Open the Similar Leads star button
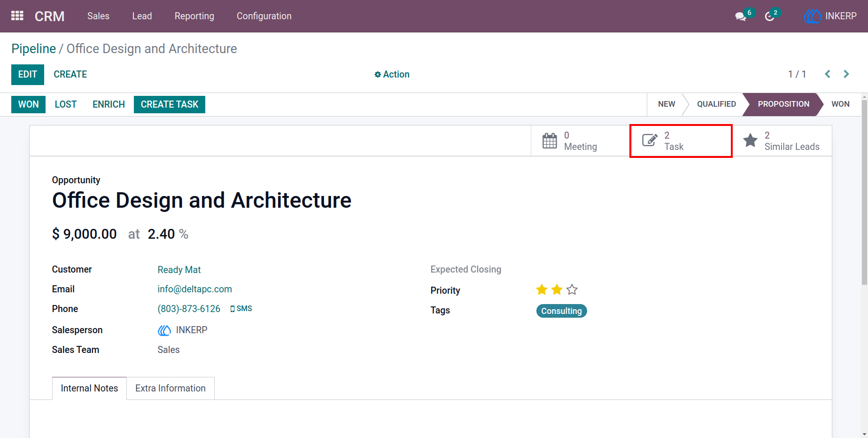Screen dimensions: 868x438 (x=782, y=141)
